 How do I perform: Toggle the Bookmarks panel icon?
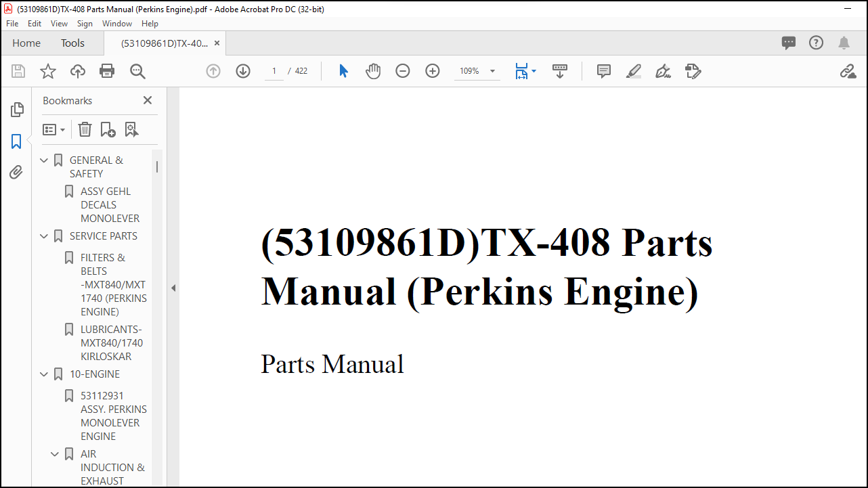pos(16,141)
